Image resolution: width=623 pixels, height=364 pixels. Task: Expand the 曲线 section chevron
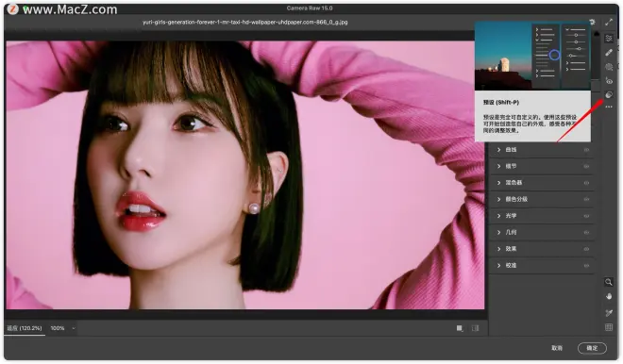(499, 150)
